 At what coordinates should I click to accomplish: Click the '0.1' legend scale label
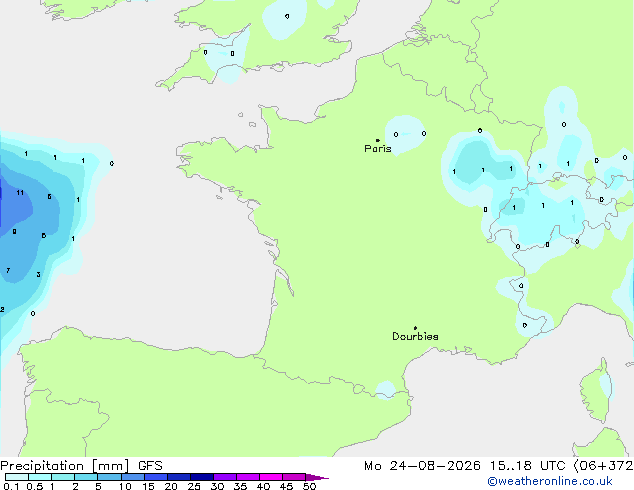[11, 486]
